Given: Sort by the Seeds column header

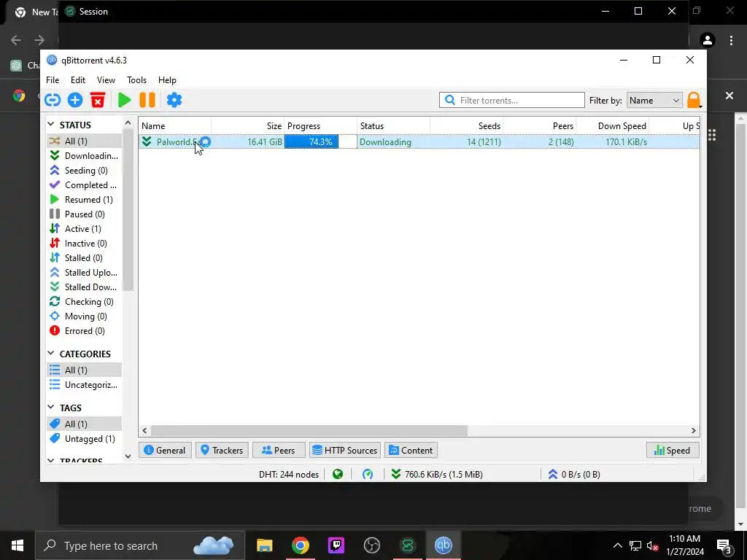Looking at the screenshot, I should tap(466, 126).
